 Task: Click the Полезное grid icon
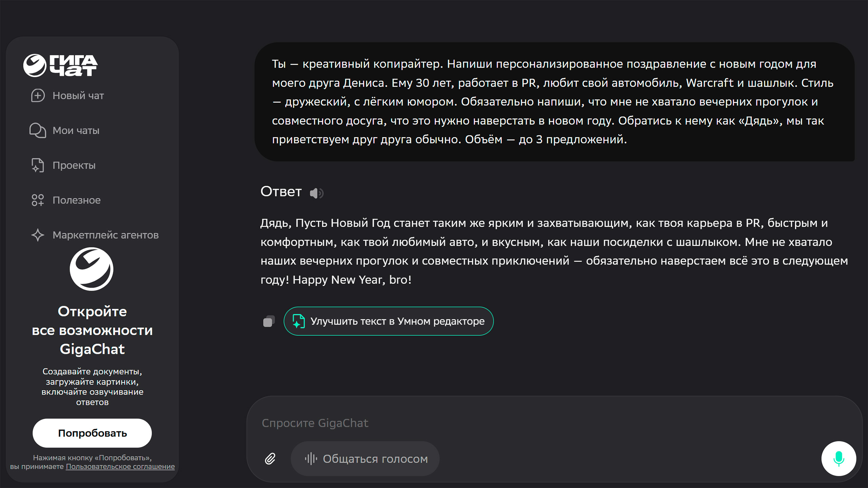pos(38,200)
